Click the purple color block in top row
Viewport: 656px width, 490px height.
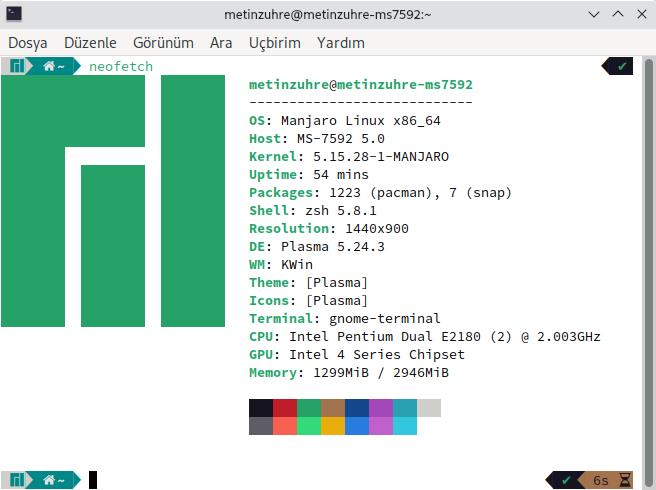point(381,408)
